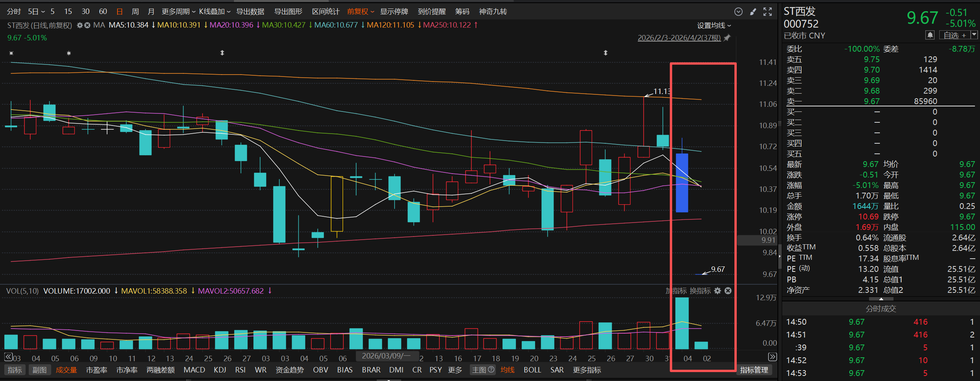Click the 指标管理 button
The image size is (980, 381).
click(754, 370)
